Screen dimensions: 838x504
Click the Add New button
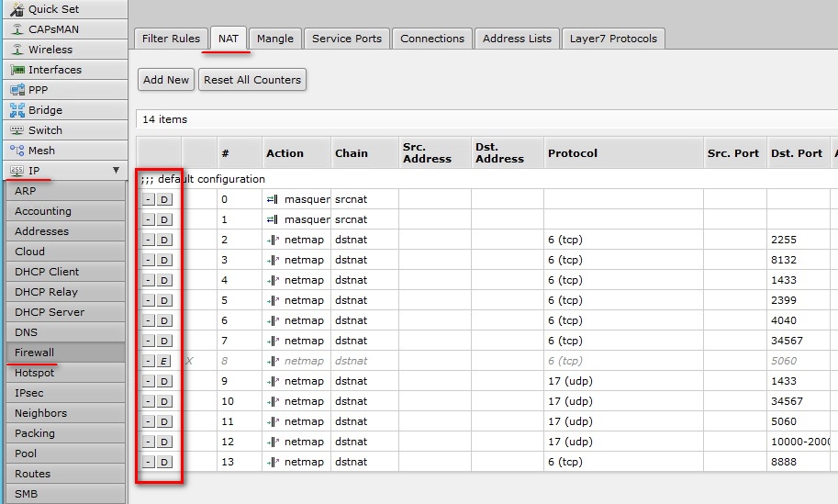(x=166, y=80)
